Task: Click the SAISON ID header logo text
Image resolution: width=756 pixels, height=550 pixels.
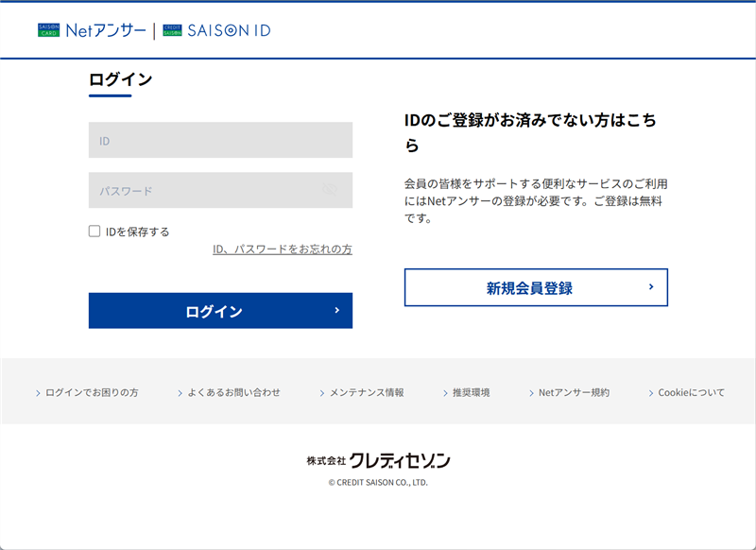Action: 229,31
